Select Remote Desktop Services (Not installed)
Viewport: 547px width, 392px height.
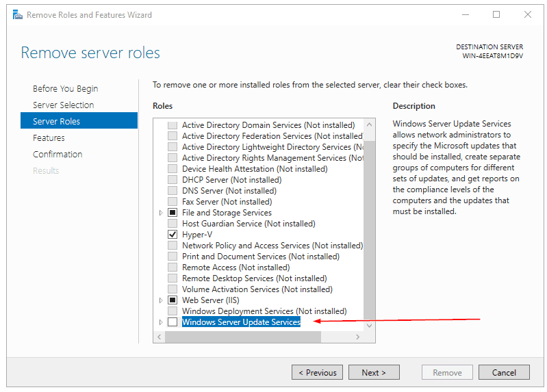(254, 278)
